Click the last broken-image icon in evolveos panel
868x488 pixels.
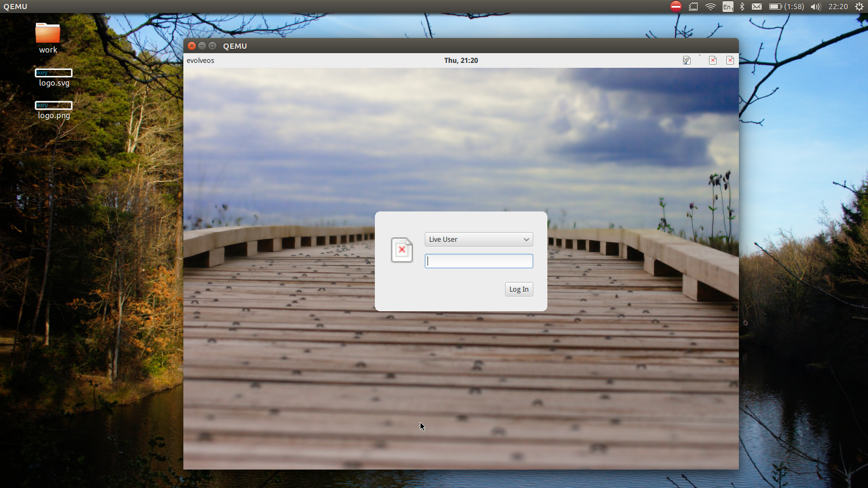(730, 60)
